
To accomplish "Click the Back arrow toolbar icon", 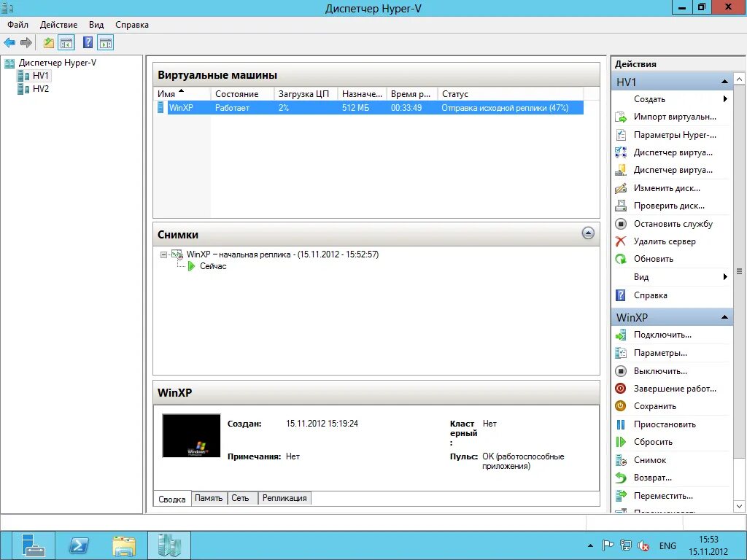I will [9, 43].
